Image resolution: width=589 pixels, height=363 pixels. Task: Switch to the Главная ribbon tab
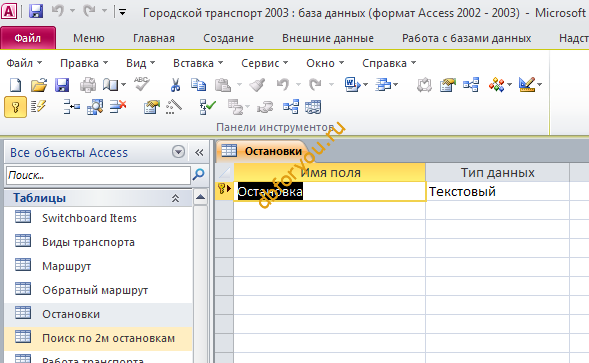154,38
